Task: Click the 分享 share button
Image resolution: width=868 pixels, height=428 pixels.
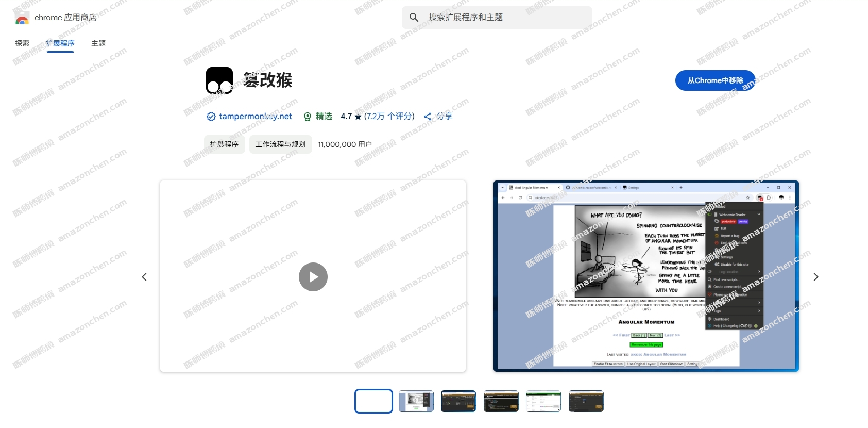Action: pos(438,117)
